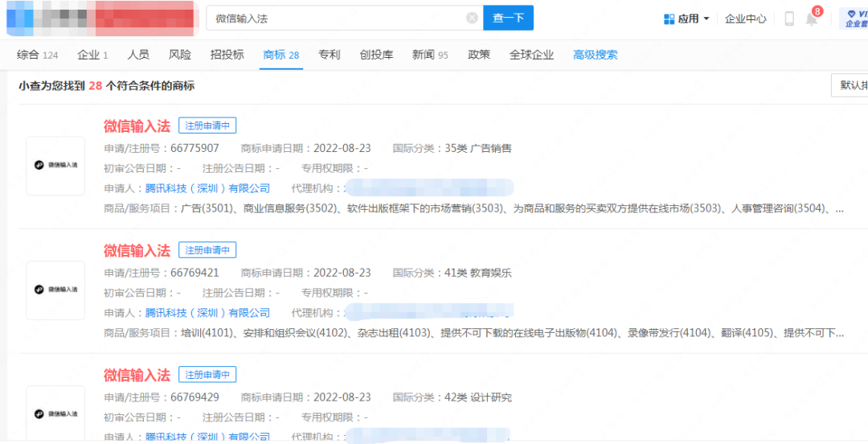Open trademark title with number 66775907

[x=137, y=125]
